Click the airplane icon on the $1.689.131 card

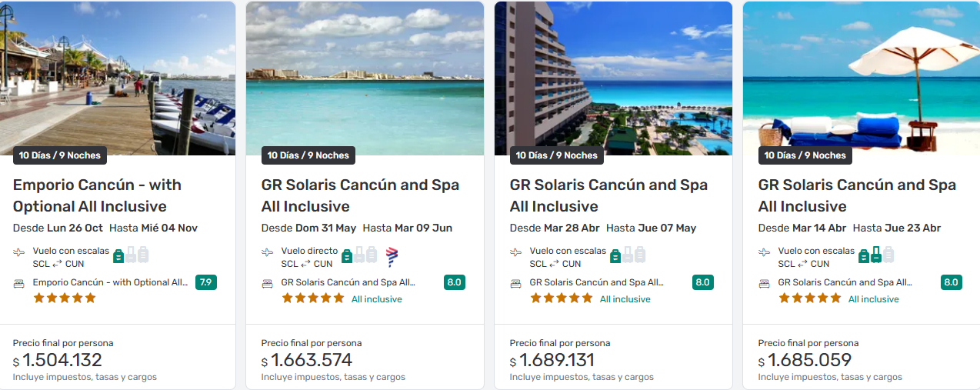coord(516,252)
